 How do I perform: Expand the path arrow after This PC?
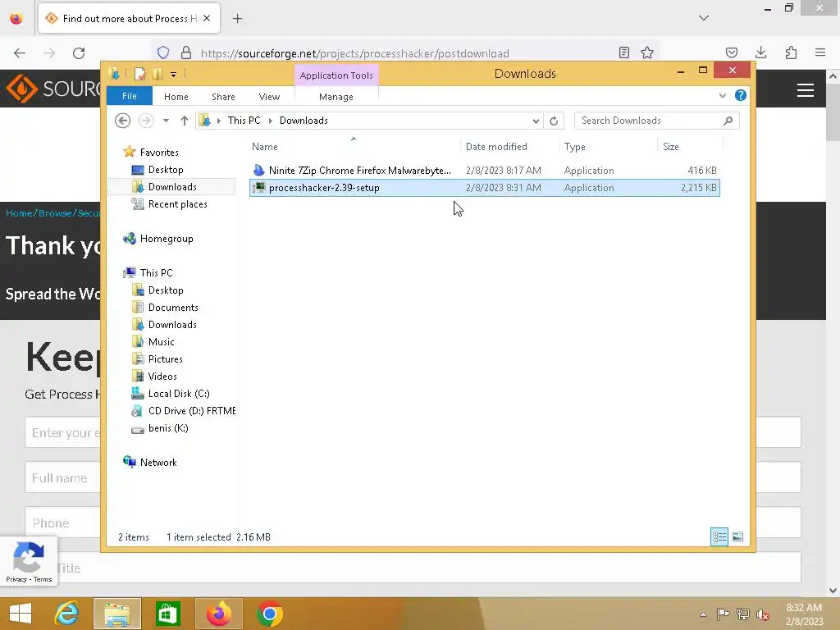(x=270, y=121)
